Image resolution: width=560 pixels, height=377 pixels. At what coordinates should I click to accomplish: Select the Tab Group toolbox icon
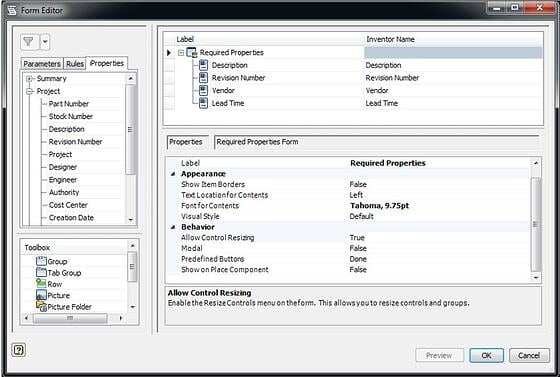(x=41, y=272)
